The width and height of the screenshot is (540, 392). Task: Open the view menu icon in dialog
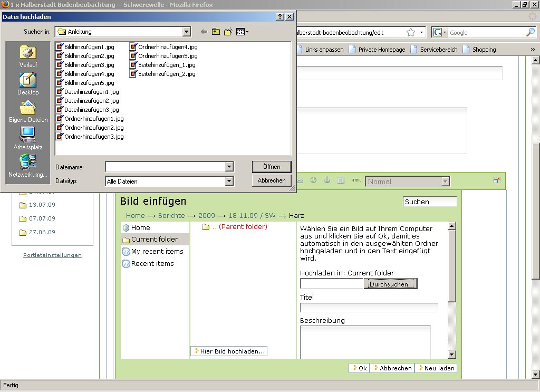(242, 32)
